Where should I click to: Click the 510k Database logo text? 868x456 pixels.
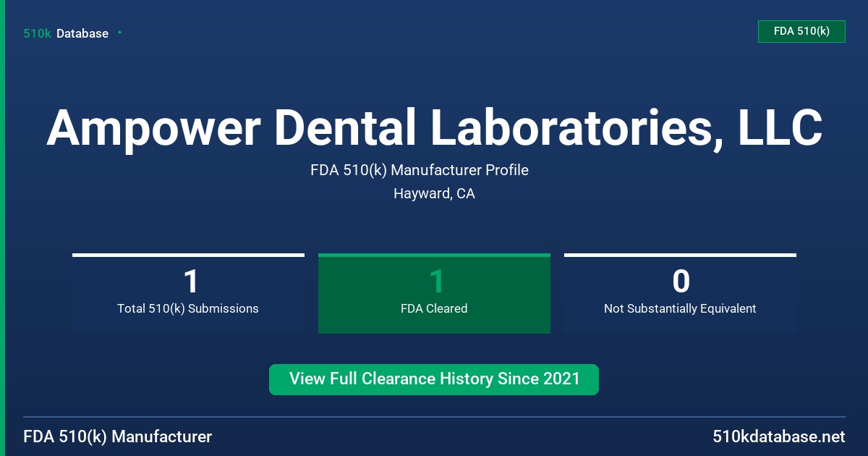pos(66,33)
